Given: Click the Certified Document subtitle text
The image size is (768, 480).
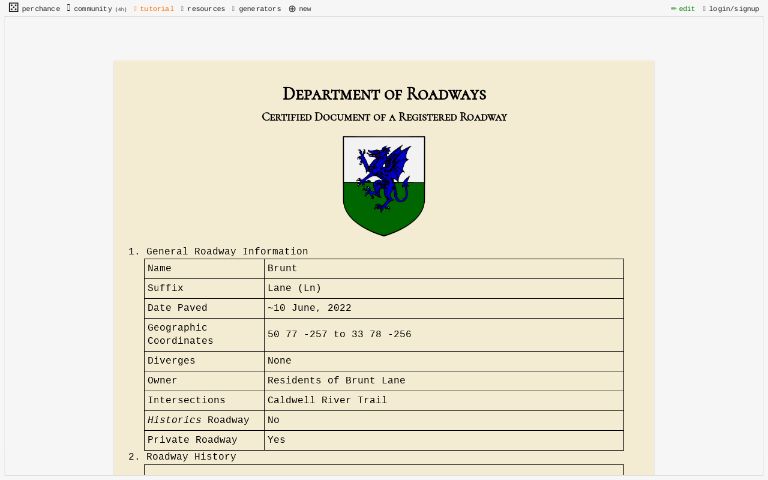Looking at the screenshot, I should pos(384,117).
